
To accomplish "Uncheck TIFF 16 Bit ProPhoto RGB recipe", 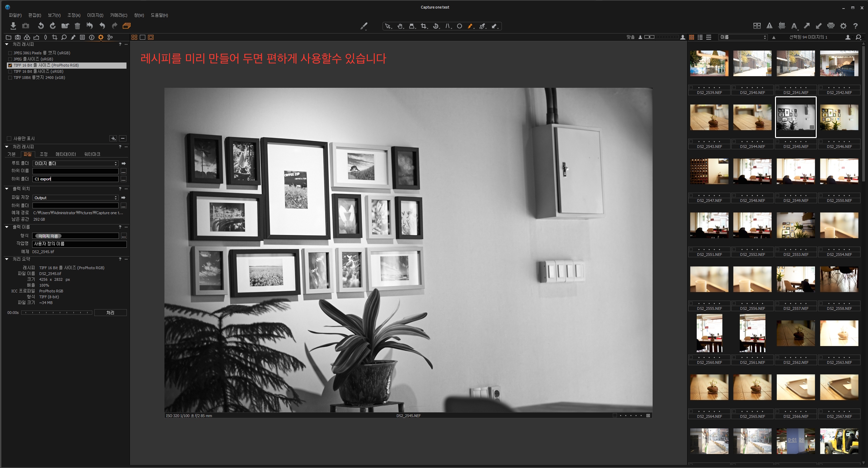I will (x=10, y=65).
